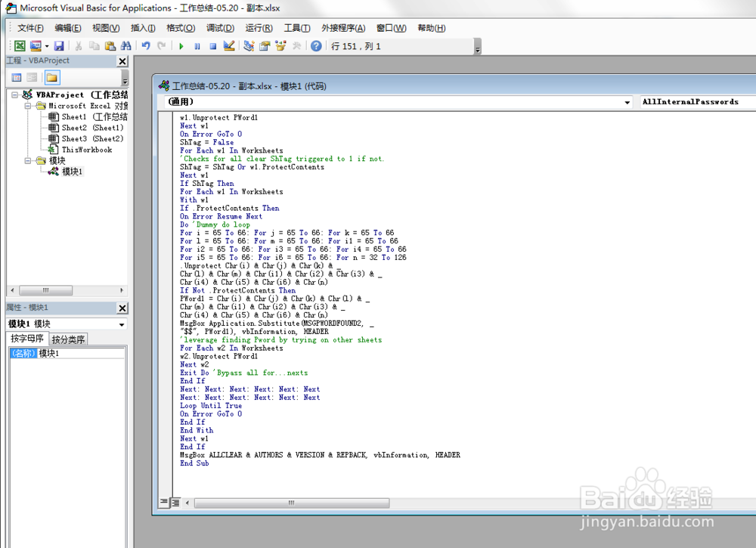Screen dimensions: 756x548
Task: Click View Code icon in project panel
Action: pos(17,78)
